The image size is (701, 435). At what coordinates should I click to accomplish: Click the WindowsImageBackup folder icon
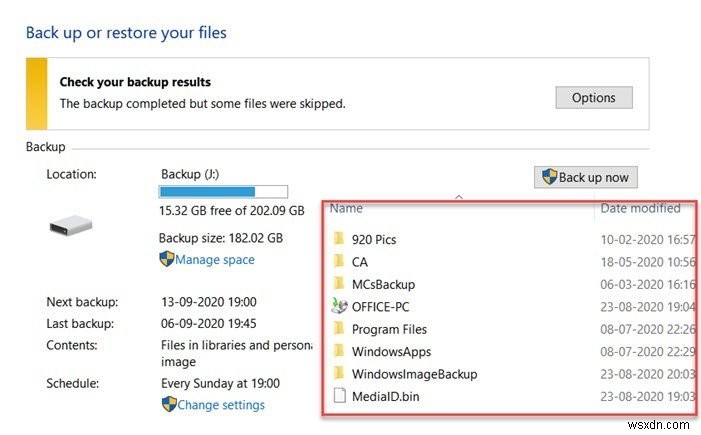click(339, 374)
